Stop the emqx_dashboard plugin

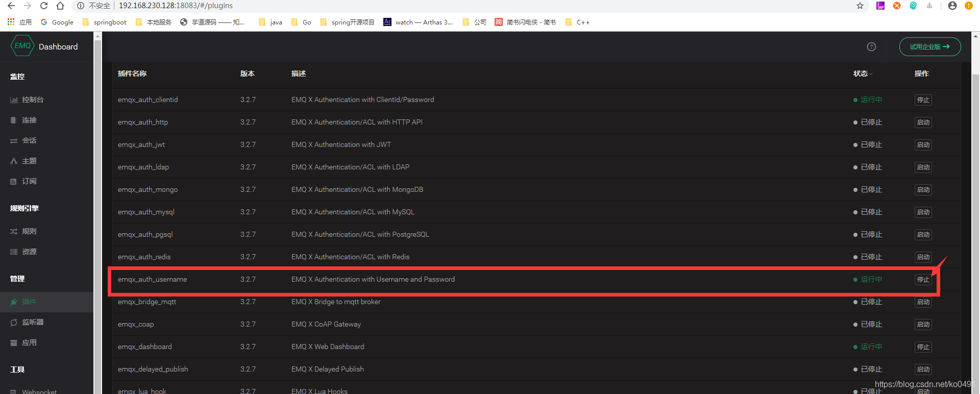(x=923, y=347)
